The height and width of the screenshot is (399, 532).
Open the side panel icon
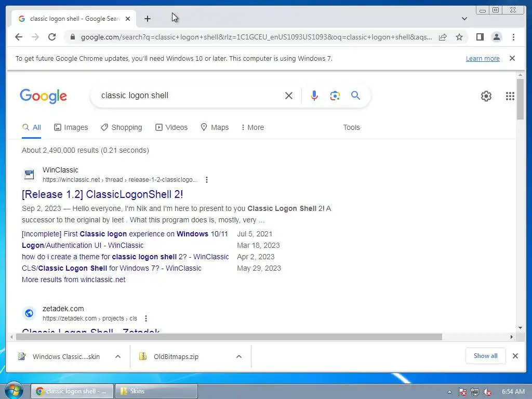(480, 37)
